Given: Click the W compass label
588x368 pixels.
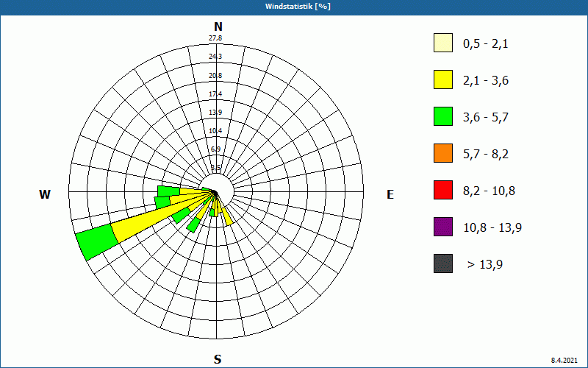Looking at the screenshot, I should (x=45, y=194).
